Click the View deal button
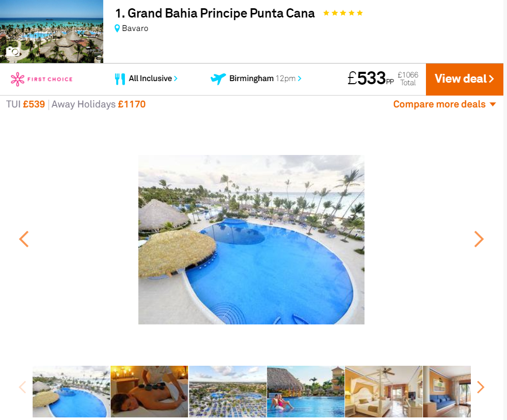The width and height of the screenshot is (507, 420). (x=464, y=79)
